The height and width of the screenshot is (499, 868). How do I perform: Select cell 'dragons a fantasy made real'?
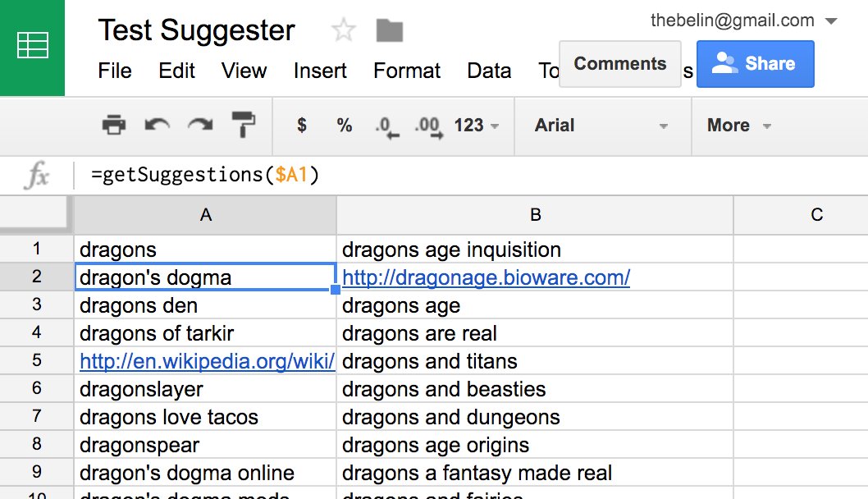point(535,473)
